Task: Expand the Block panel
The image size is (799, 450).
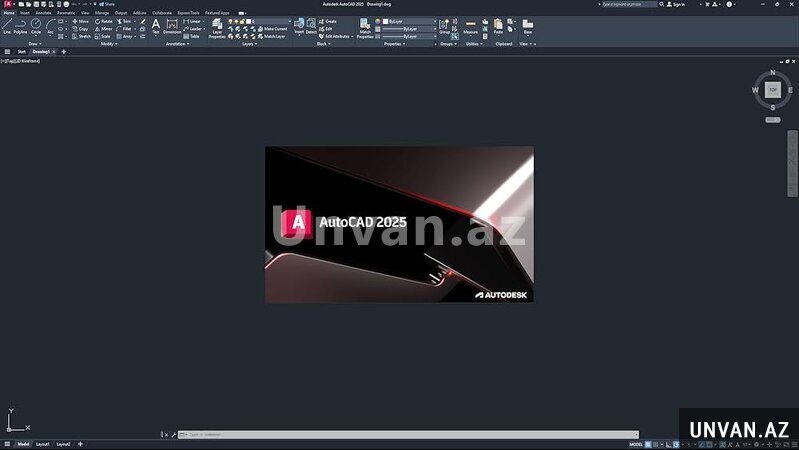Action: 324,44
